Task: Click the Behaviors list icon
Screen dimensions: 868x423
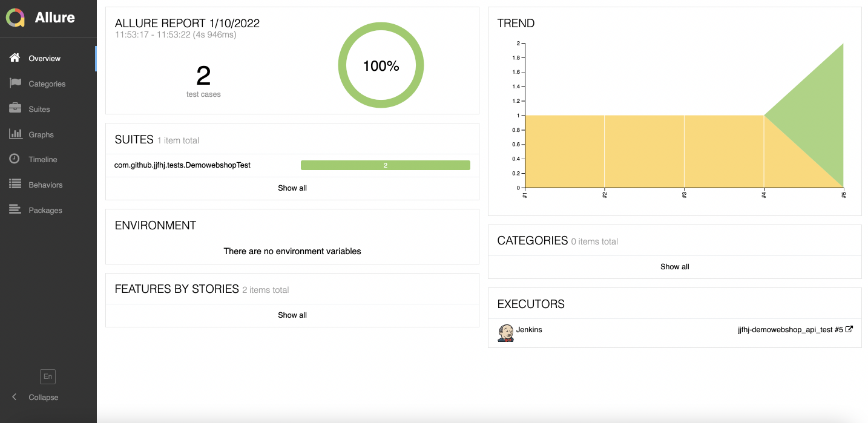Action: point(15,185)
